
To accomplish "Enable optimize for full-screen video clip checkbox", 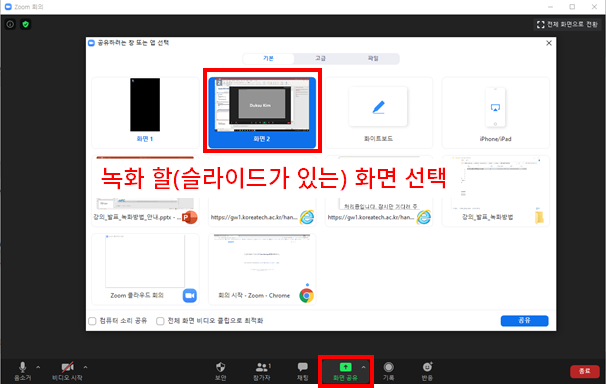I will click(x=160, y=321).
